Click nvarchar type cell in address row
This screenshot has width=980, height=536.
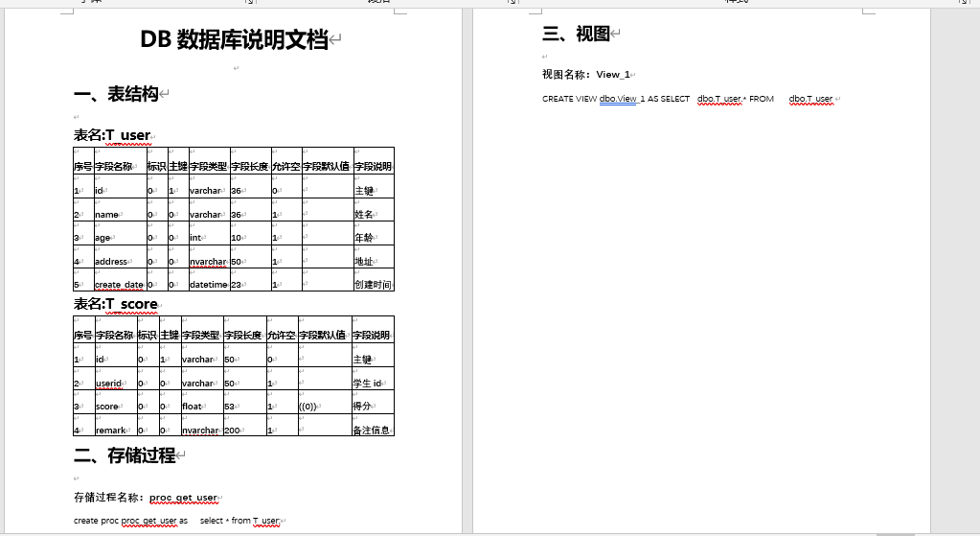point(210,256)
